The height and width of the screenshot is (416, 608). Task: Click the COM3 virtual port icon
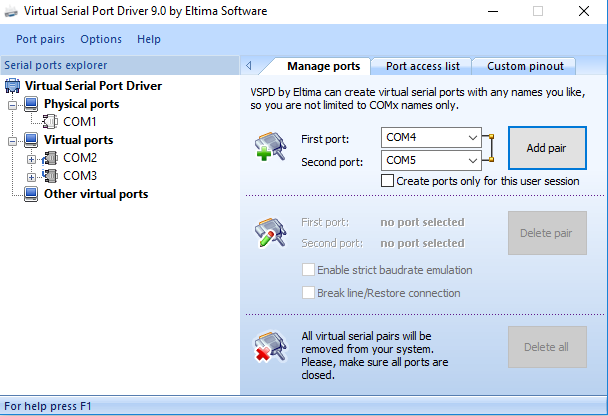tap(50, 176)
